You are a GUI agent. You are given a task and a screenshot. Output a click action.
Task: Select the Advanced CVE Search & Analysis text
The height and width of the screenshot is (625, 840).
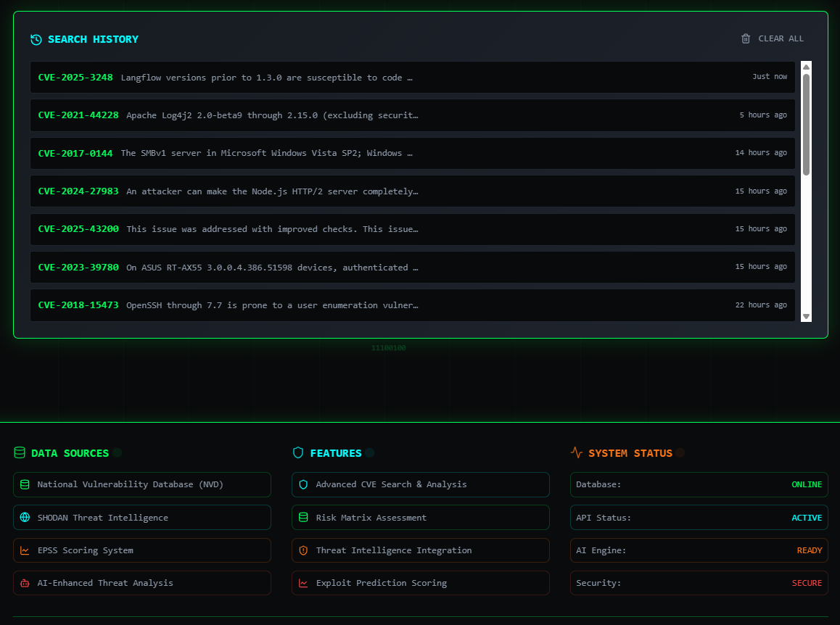point(391,484)
